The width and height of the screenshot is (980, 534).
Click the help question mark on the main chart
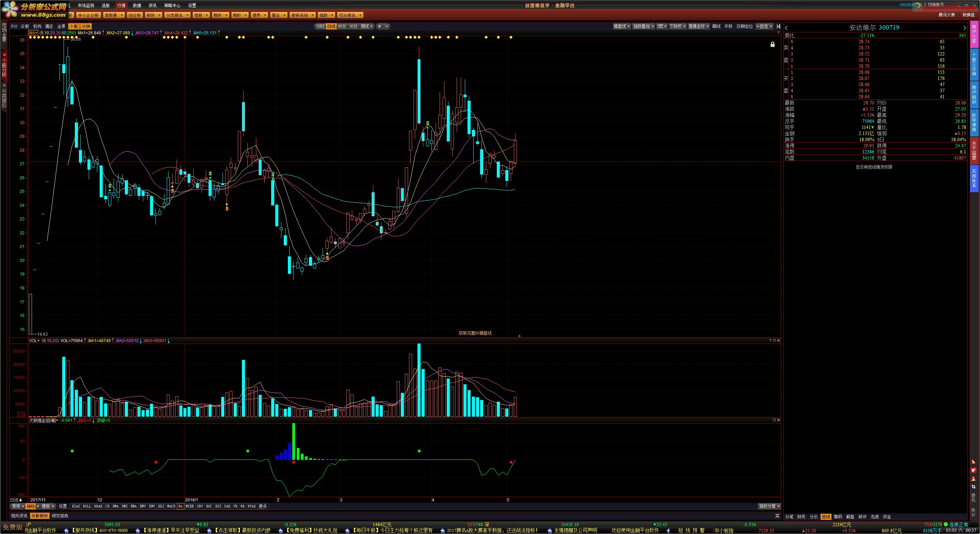778,33
